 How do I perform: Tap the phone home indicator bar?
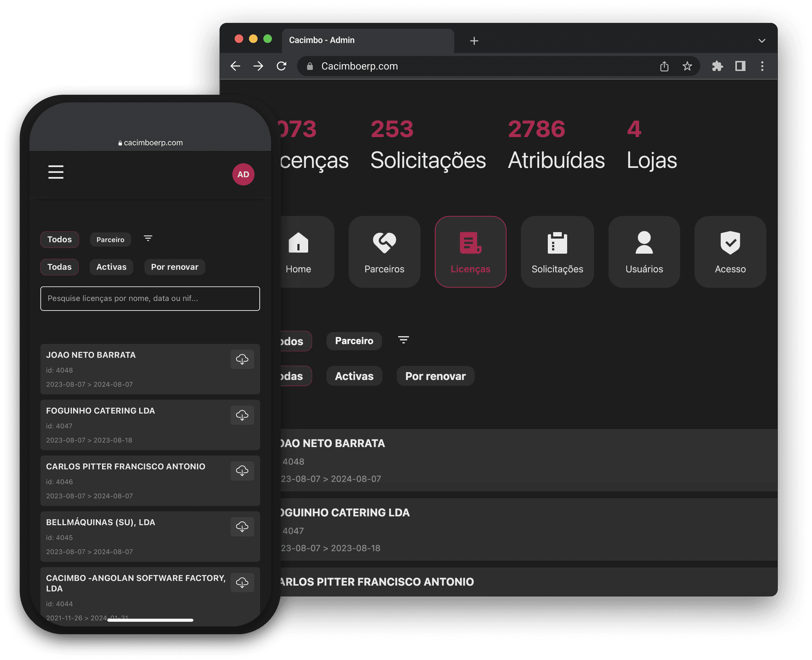coord(151,620)
